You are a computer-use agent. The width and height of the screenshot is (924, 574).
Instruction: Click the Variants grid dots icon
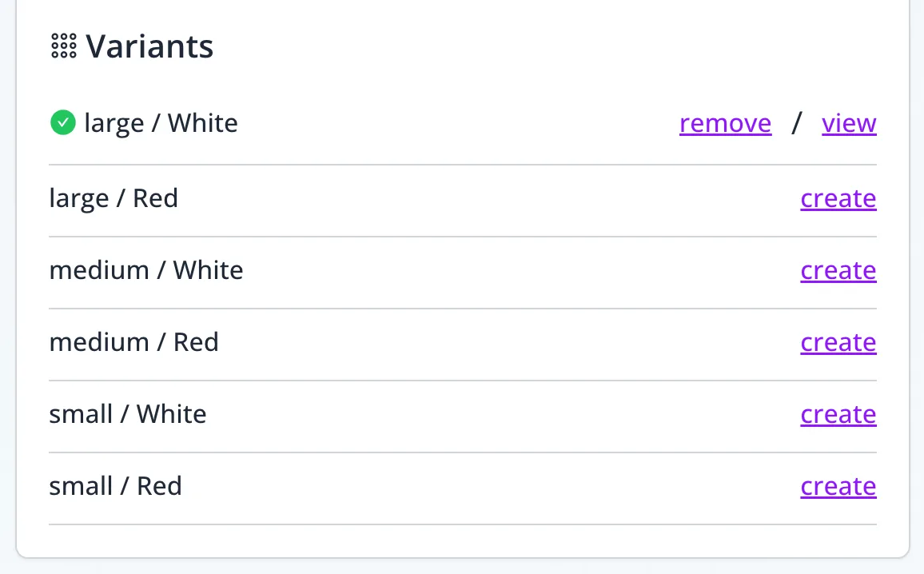[63, 46]
